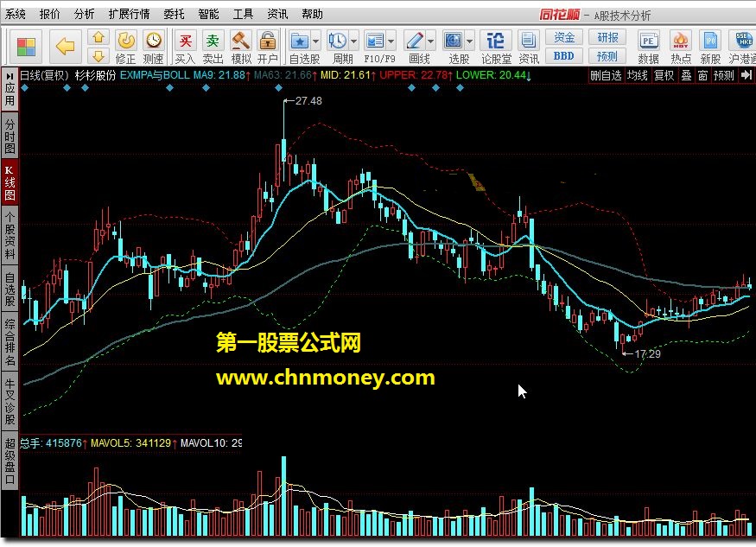Open the 资讯 menu in menu bar
756x547 pixels.
[277, 15]
